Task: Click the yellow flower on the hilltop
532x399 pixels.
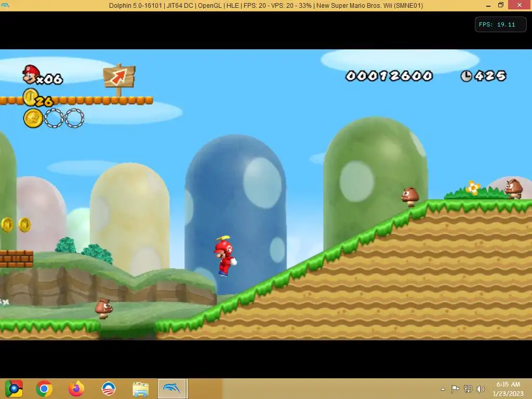Action: (x=473, y=188)
